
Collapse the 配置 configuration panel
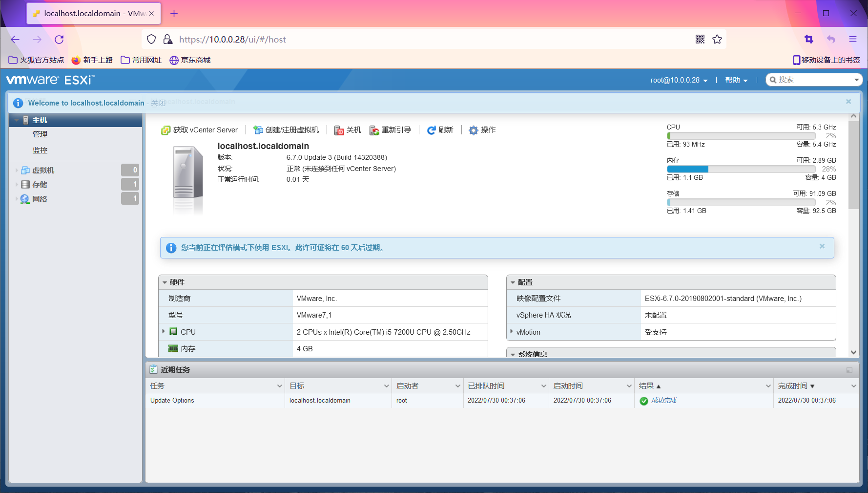point(513,282)
